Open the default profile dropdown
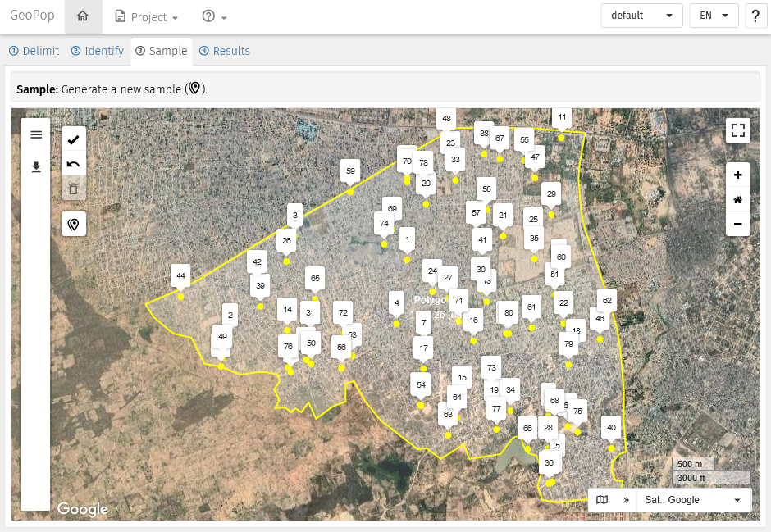771x532 pixels. coord(641,16)
